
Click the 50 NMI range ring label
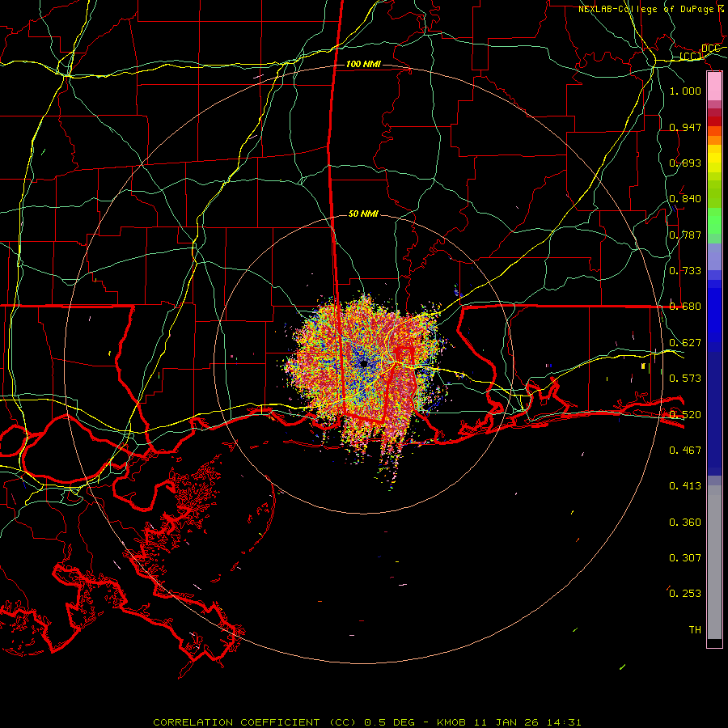click(363, 214)
